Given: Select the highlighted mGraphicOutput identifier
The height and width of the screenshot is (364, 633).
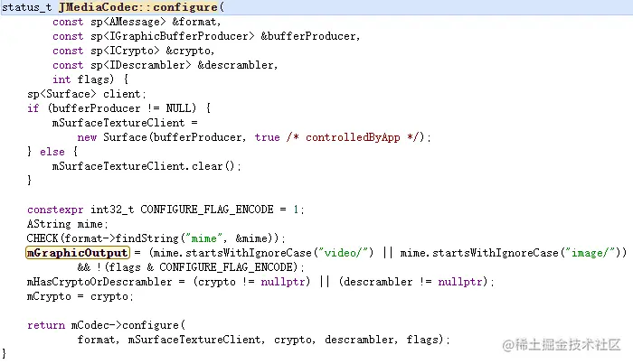Looking at the screenshot, I should 78,253.
